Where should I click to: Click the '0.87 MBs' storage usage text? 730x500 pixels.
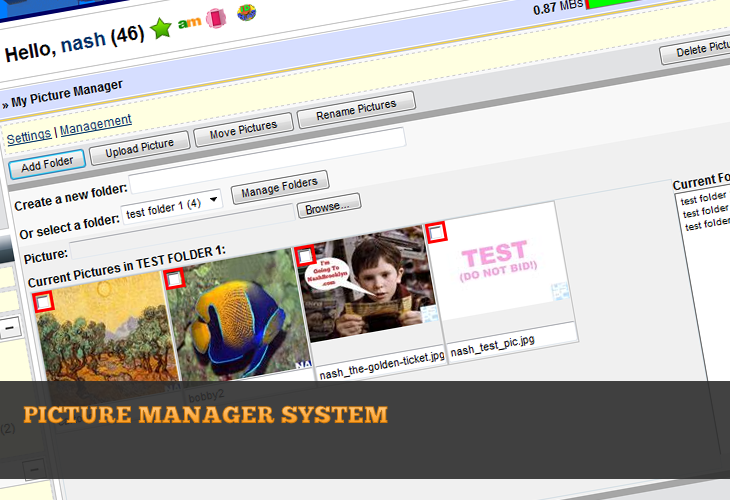pyautogui.click(x=558, y=6)
